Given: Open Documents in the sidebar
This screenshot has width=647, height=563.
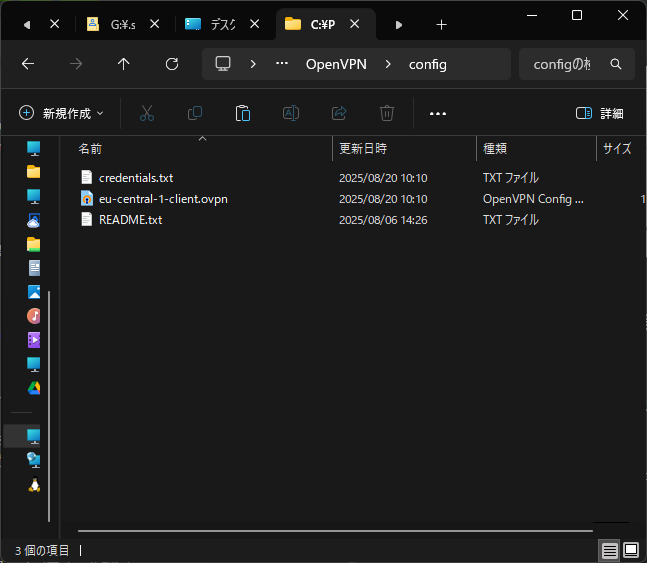Looking at the screenshot, I should (34, 268).
